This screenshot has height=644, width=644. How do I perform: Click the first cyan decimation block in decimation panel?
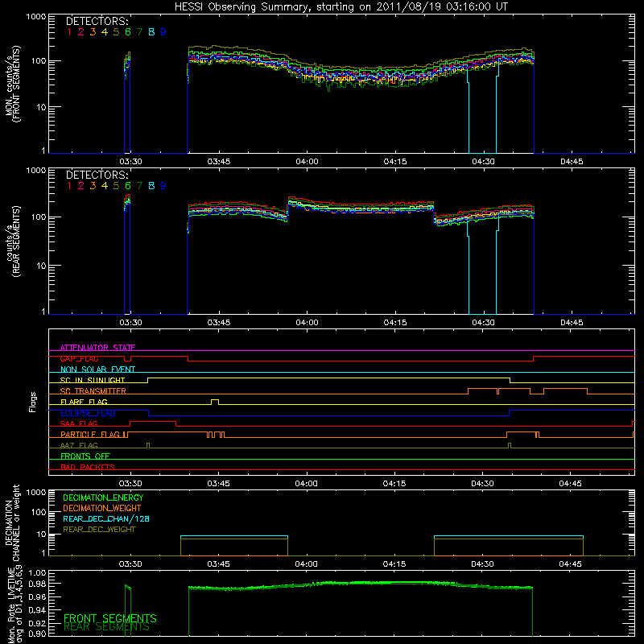234,536
